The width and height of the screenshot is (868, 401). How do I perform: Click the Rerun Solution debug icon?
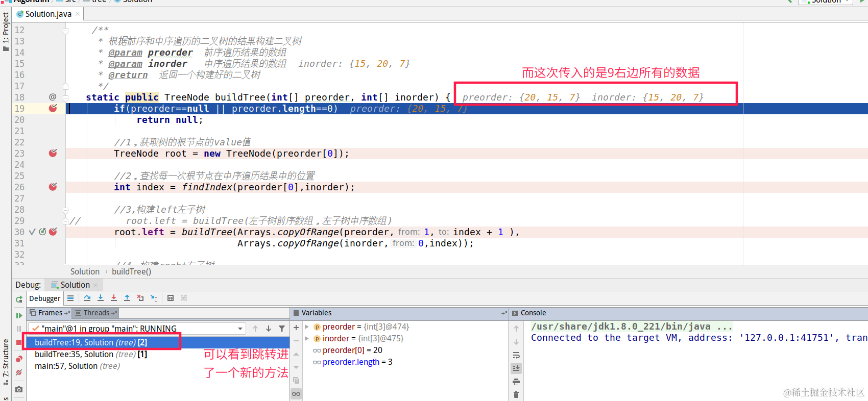[19, 299]
